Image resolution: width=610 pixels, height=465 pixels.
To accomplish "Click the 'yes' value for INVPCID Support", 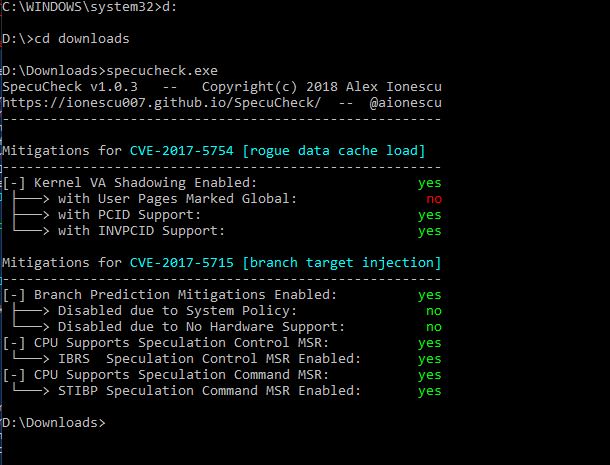I will [x=429, y=231].
